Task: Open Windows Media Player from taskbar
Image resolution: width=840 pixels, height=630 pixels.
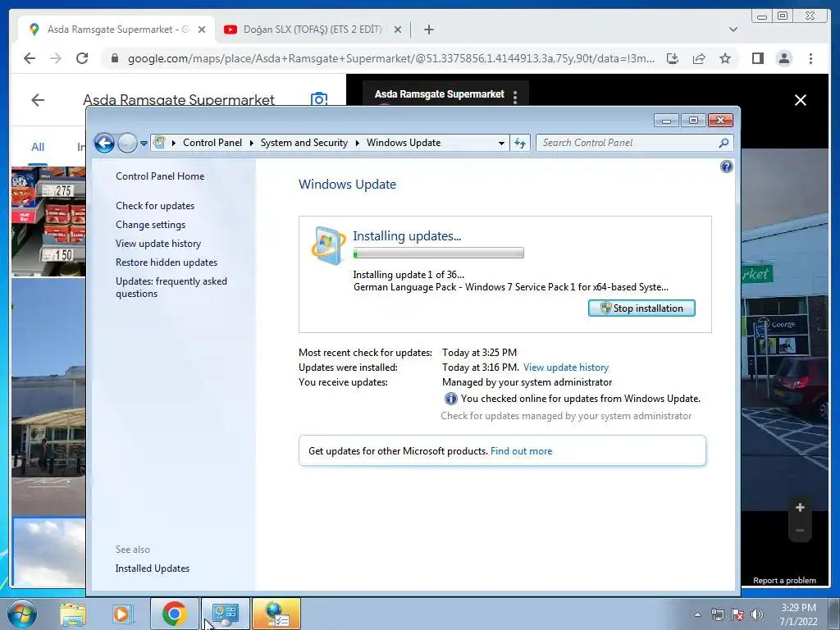Action: point(121,614)
